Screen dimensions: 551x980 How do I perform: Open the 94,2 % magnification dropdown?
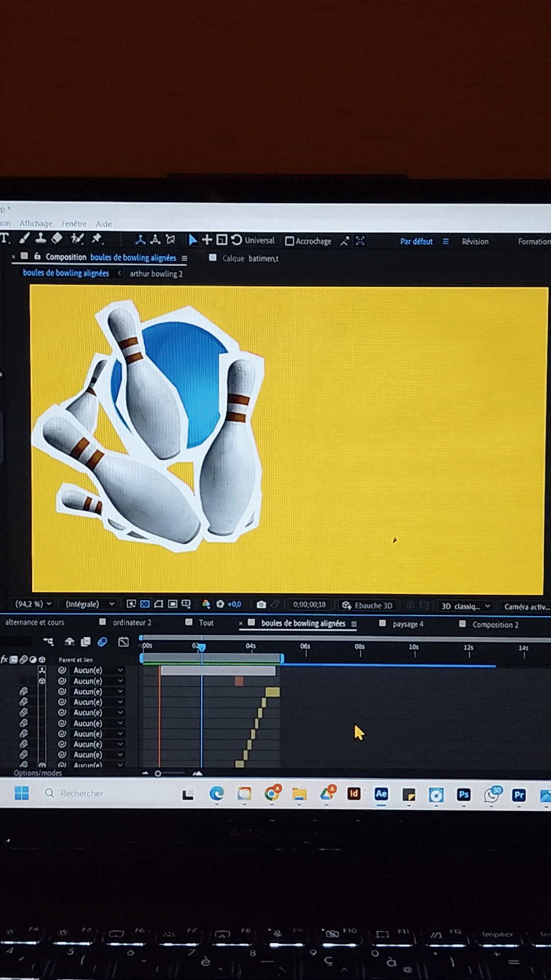click(34, 604)
